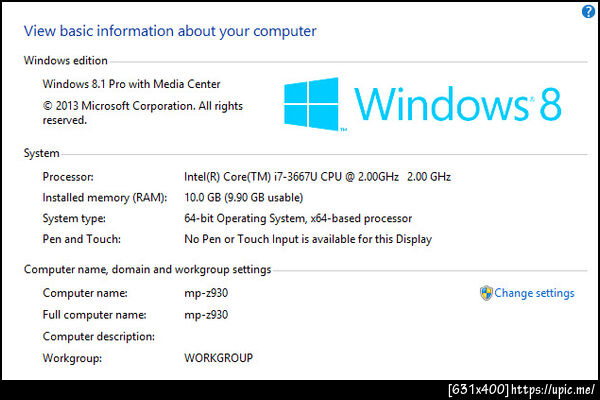This screenshot has width=600, height=400.
Task: Select the 'mp-z930' value beside Computer name
Action: (x=206, y=293)
